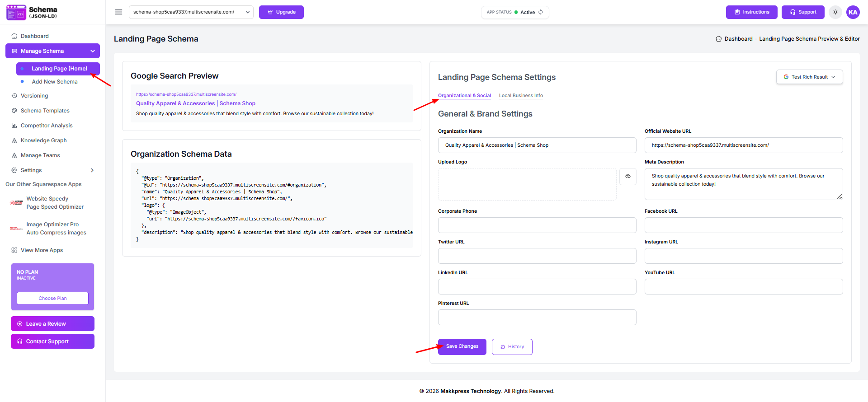
Task: Toggle the light/dark theme icon
Action: click(835, 12)
